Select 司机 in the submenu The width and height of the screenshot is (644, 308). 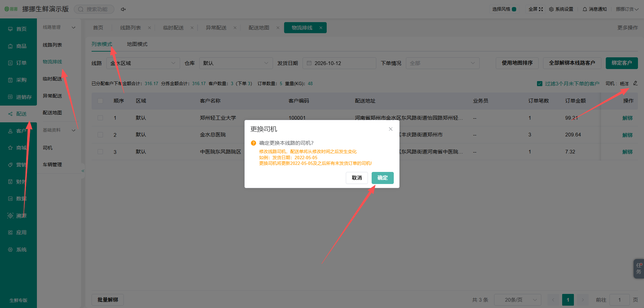[48, 148]
